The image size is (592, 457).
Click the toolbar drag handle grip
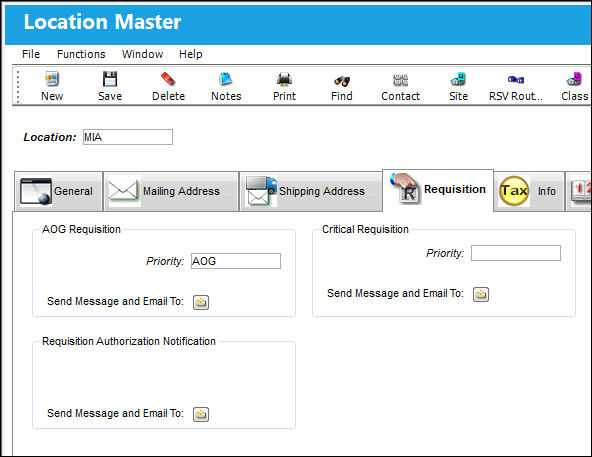pyautogui.click(x=18, y=86)
